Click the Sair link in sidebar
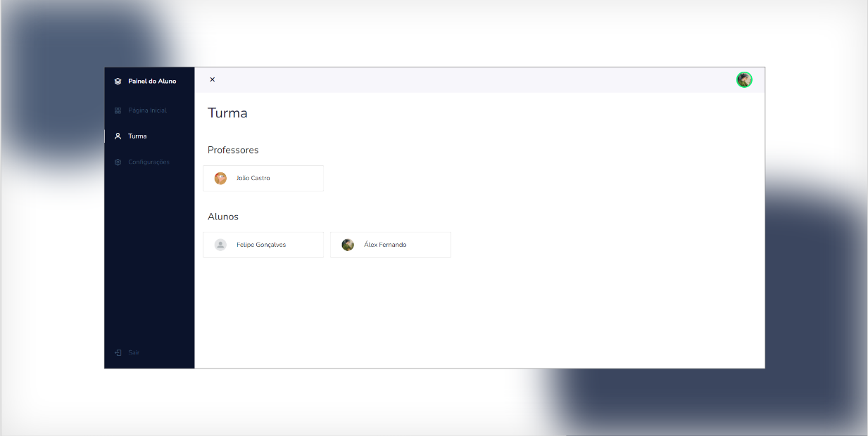This screenshot has width=868, height=436. [134, 352]
